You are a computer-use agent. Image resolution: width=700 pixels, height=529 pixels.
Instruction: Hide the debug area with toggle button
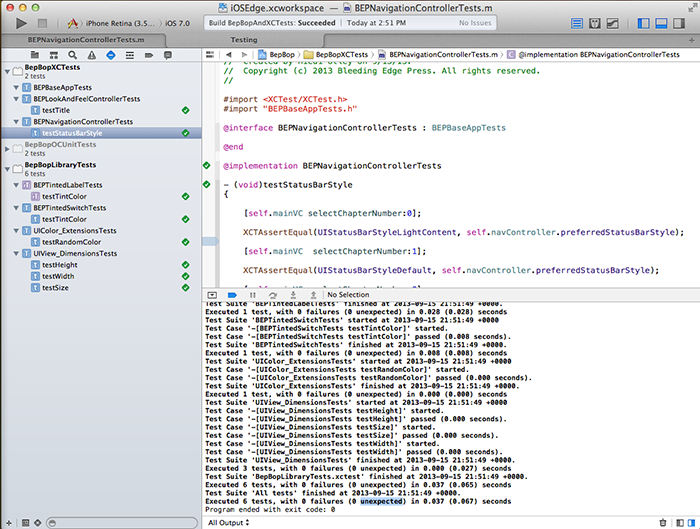point(212,295)
